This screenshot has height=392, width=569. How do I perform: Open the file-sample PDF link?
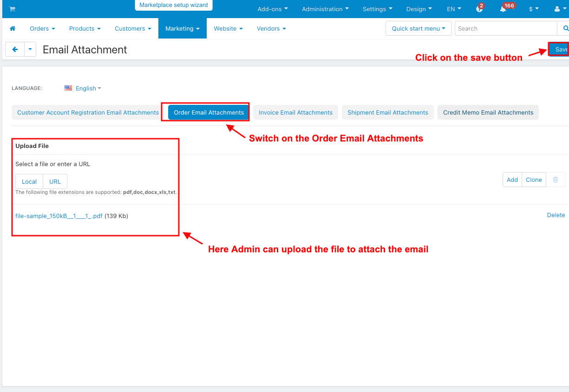pos(59,216)
